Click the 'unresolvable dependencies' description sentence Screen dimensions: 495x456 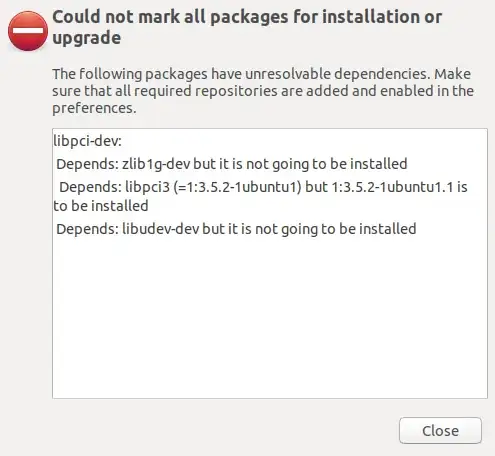pos(241,74)
